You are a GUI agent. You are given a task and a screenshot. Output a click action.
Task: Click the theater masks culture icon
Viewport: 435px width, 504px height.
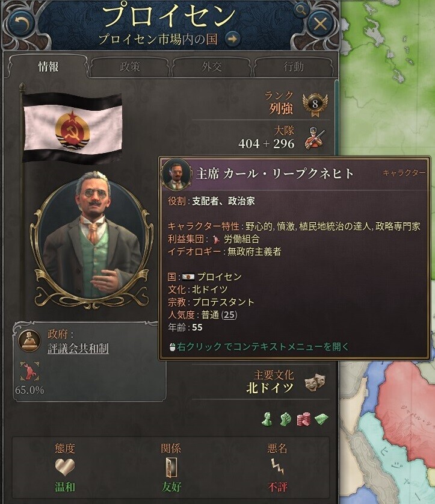click(x=315, y=382)
